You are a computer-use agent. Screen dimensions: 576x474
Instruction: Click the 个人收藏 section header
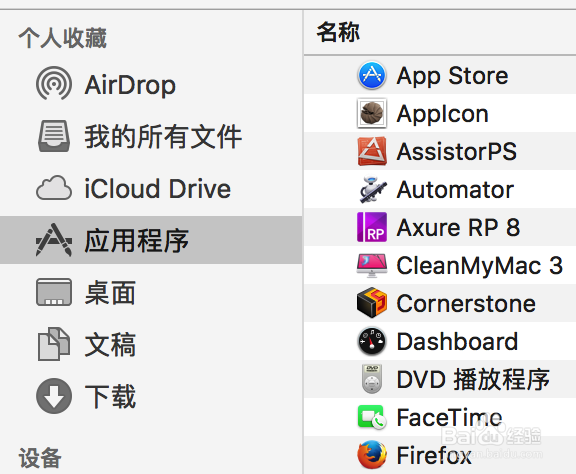pyautogui.click(x=62, y=38)
